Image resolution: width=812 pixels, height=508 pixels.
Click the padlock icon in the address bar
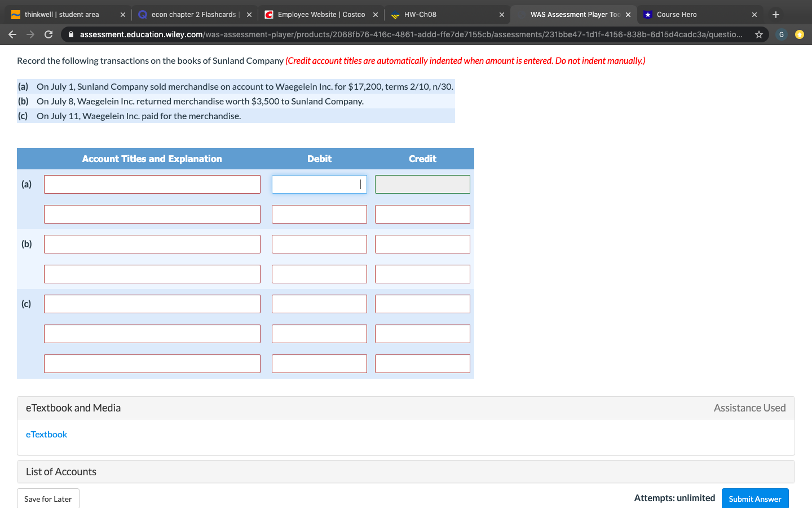(70, 34)
